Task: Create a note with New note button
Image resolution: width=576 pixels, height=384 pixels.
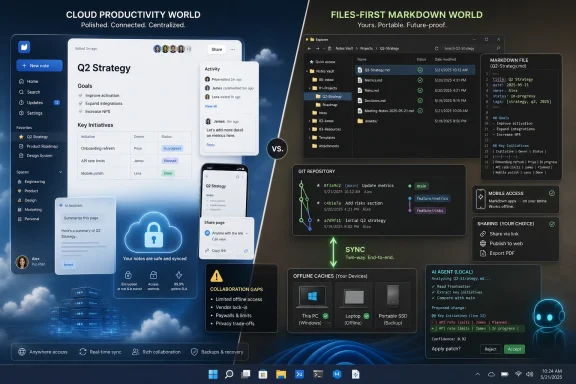Action: point(39,65)
